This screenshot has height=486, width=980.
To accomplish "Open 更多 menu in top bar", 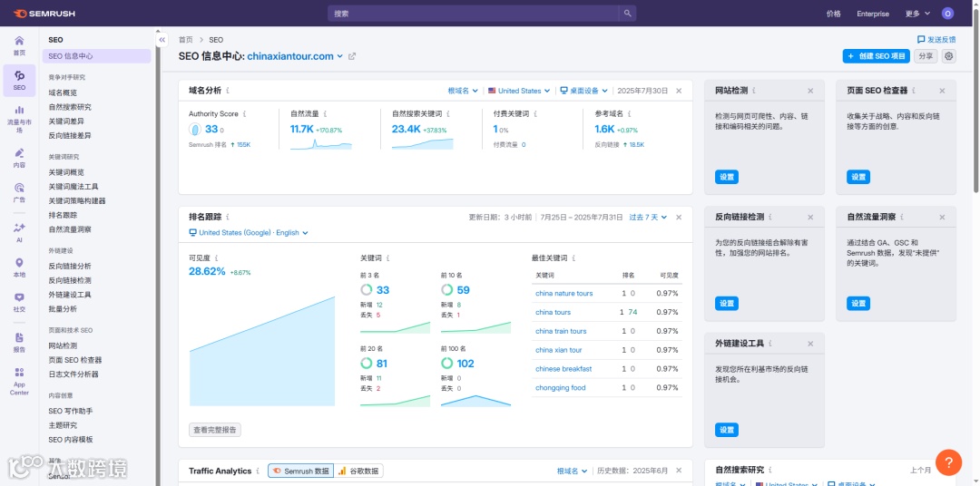I will click(x=917, y=14).
